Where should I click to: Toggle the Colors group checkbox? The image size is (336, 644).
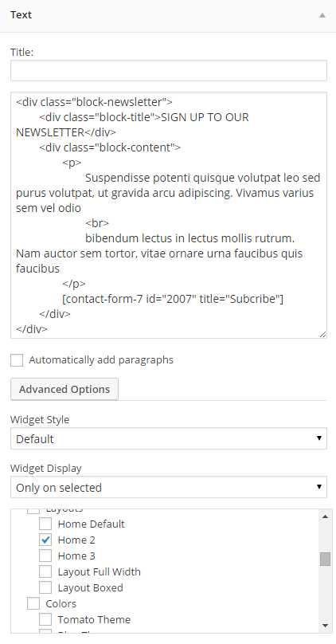pyautogui.click(x=33, y=603)
